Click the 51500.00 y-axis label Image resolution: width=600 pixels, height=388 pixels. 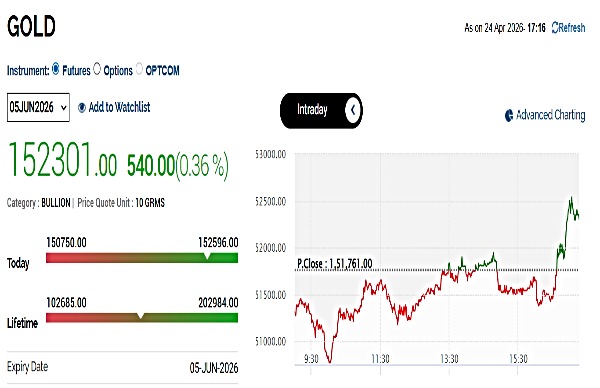(x=271, y=295)
